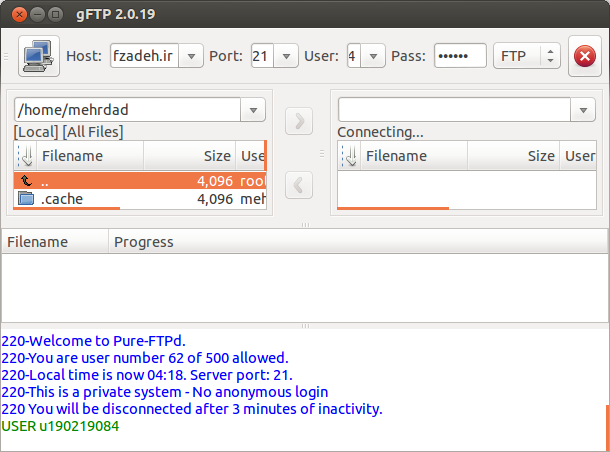
Task: Open the remote path dropdown
Action: [583, 110]
